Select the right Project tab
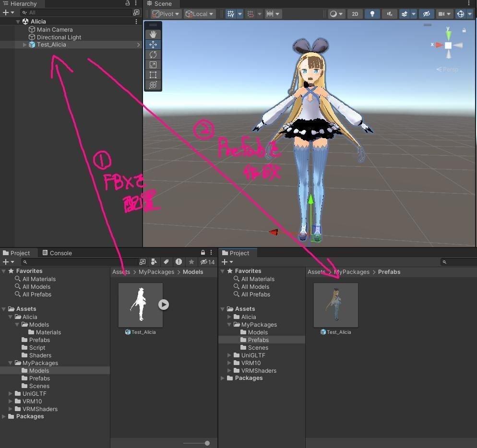 point(236,253)
